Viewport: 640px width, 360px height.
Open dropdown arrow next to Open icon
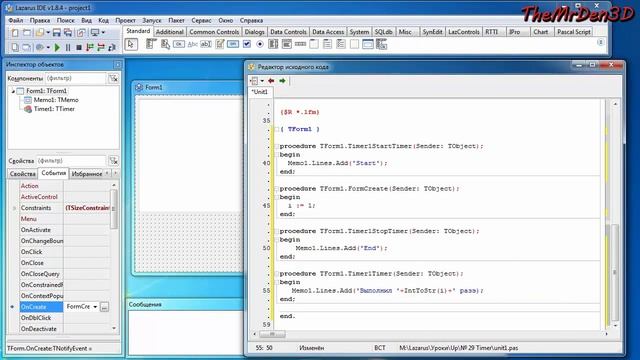coord(48,33)
